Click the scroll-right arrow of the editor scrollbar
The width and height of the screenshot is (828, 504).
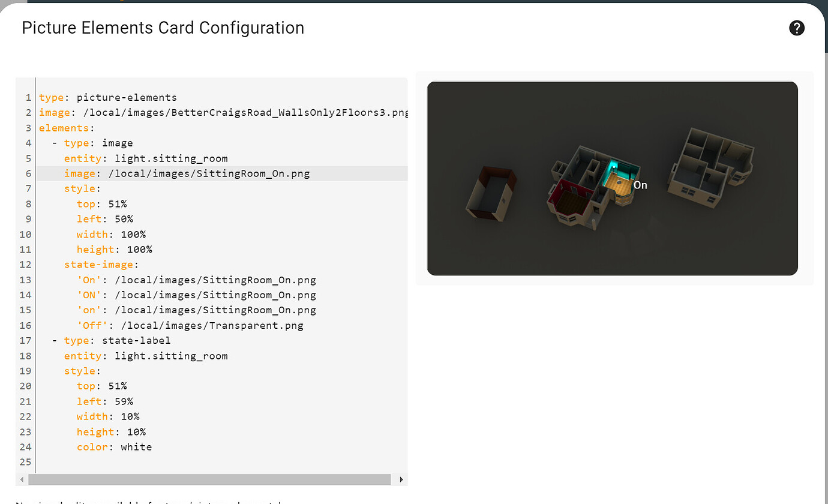[401, 479]
